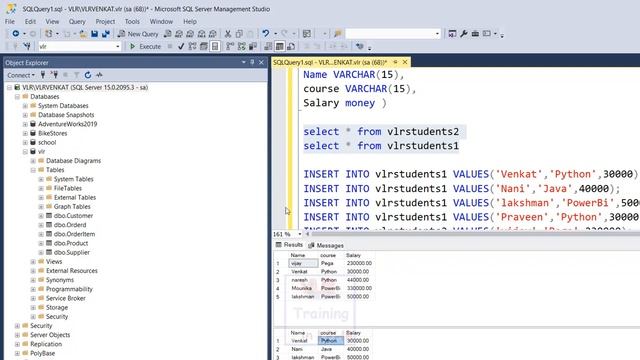Click the Parse checkmark icon

click(x=181, y=47)
